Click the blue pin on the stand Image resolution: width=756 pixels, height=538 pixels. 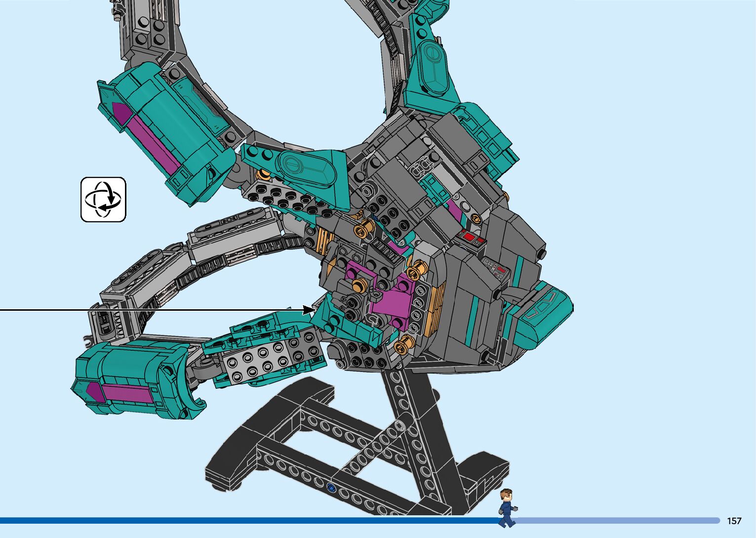(331, 488)
